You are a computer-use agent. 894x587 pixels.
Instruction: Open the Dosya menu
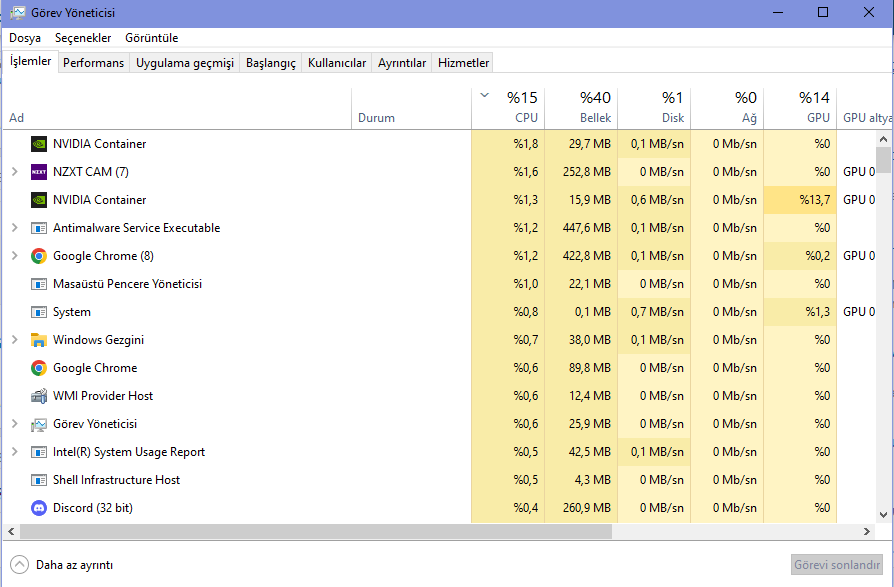point(25,38)
